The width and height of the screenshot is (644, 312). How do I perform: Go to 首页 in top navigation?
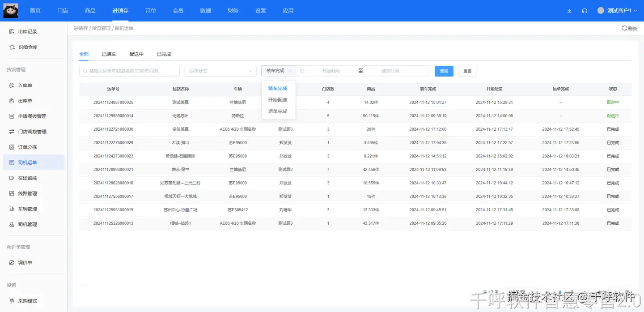pyautogui.click(x=35, y=11)
